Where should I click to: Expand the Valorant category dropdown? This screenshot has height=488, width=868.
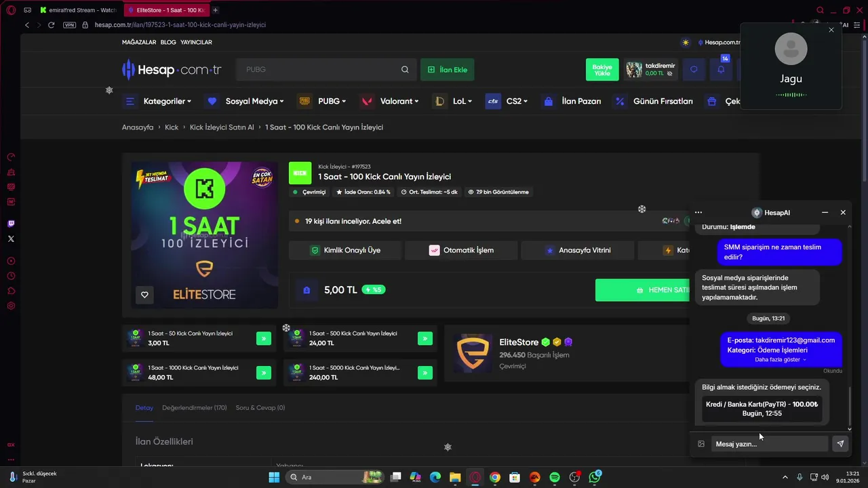point(389,101)
